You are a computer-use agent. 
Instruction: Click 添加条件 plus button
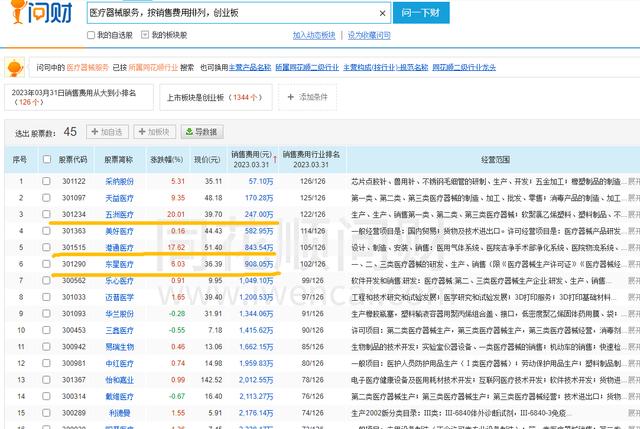coord(307,97)
